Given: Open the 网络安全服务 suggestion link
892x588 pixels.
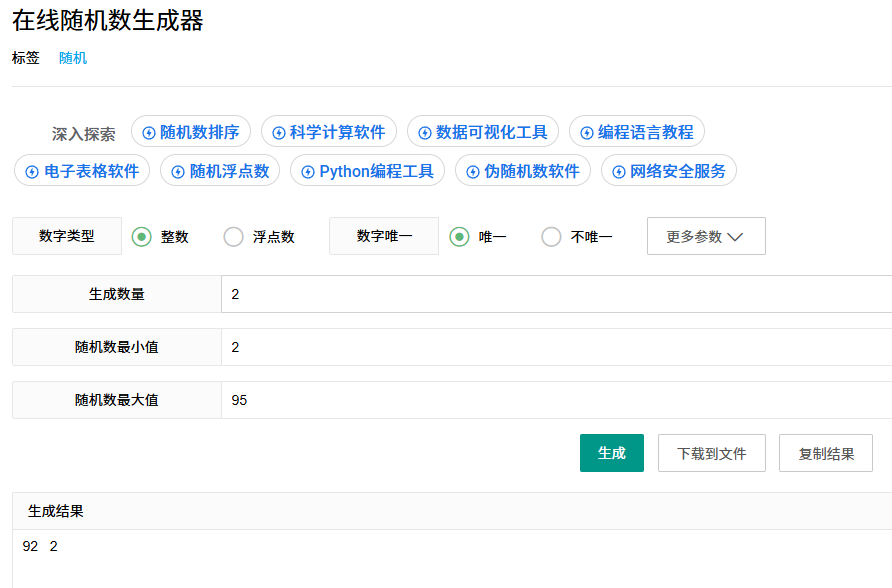Looking at the screenshot, I should tap(669, 171).
